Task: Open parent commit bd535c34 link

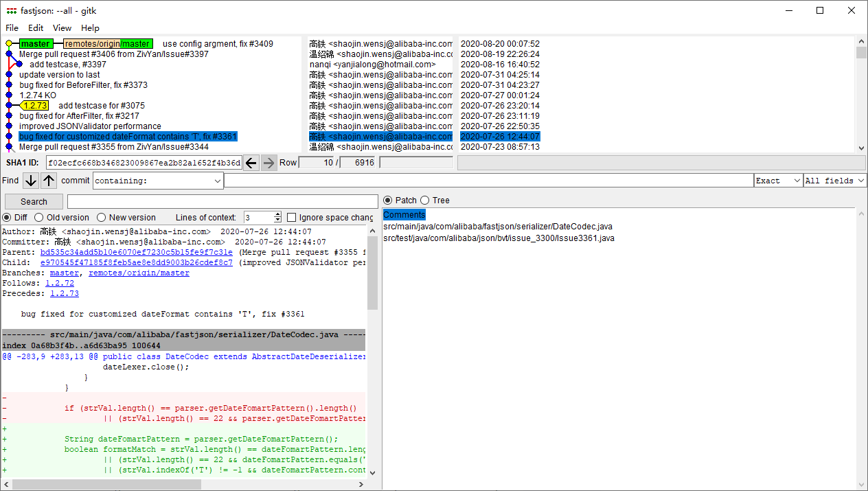Action: click(136, 253)
